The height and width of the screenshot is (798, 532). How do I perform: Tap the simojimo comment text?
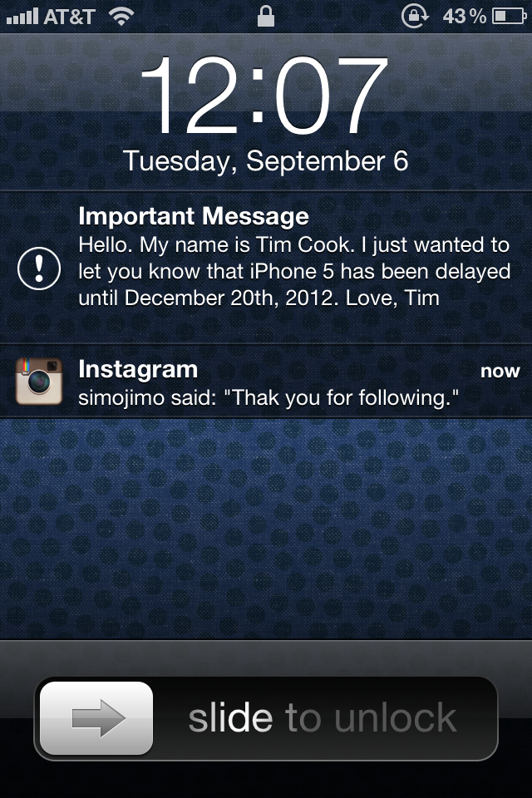(268, 397)
